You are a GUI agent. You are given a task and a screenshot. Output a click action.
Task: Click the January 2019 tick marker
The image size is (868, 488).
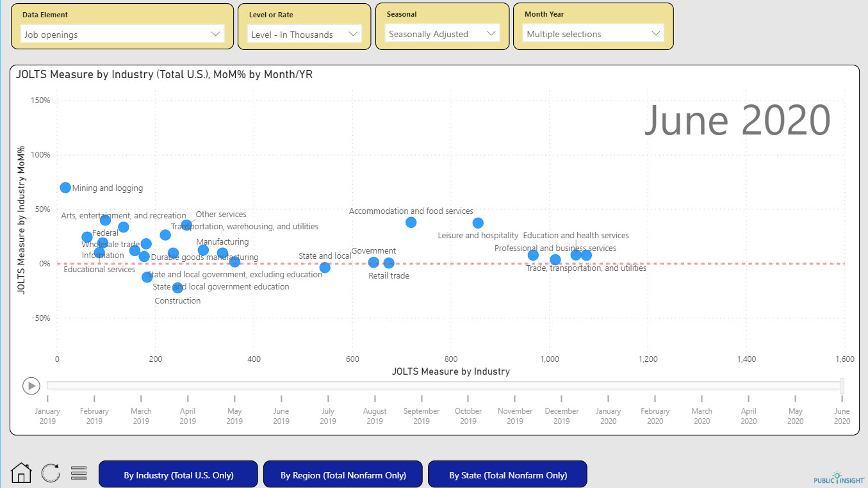coord(47,397)
